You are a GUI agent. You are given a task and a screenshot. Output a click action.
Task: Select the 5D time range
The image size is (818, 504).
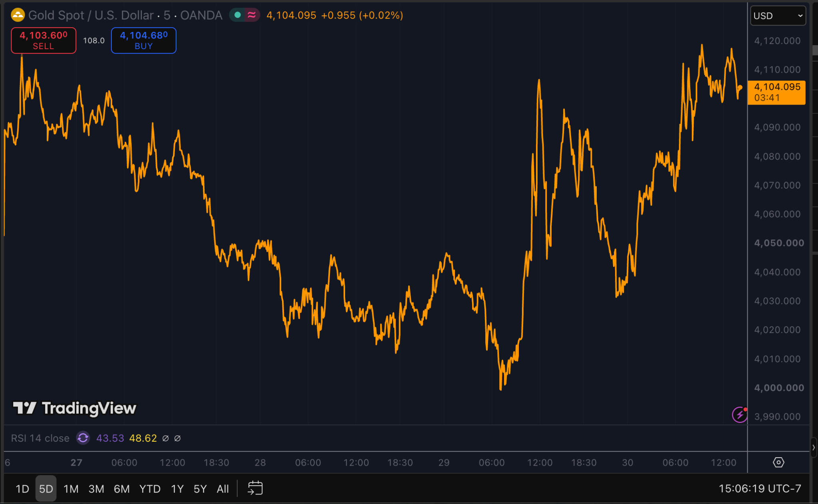point(46,489)
